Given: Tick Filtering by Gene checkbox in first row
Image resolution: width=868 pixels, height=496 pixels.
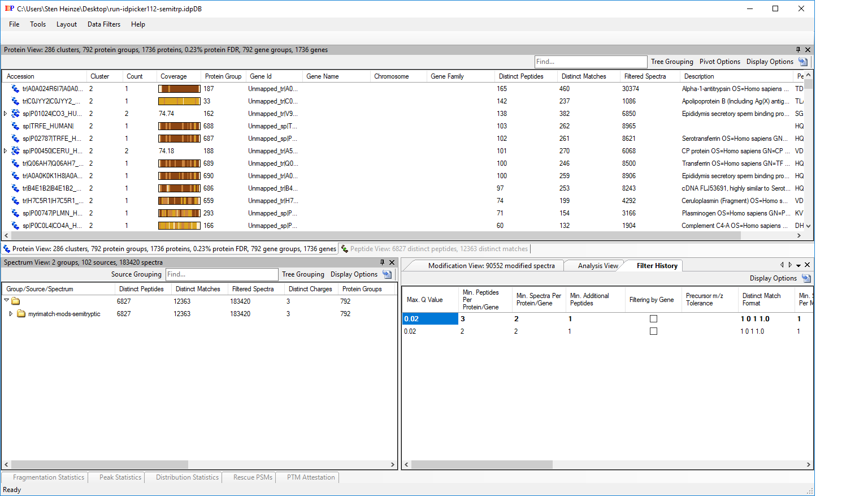Looking at the screenshot, I should 653,319.
